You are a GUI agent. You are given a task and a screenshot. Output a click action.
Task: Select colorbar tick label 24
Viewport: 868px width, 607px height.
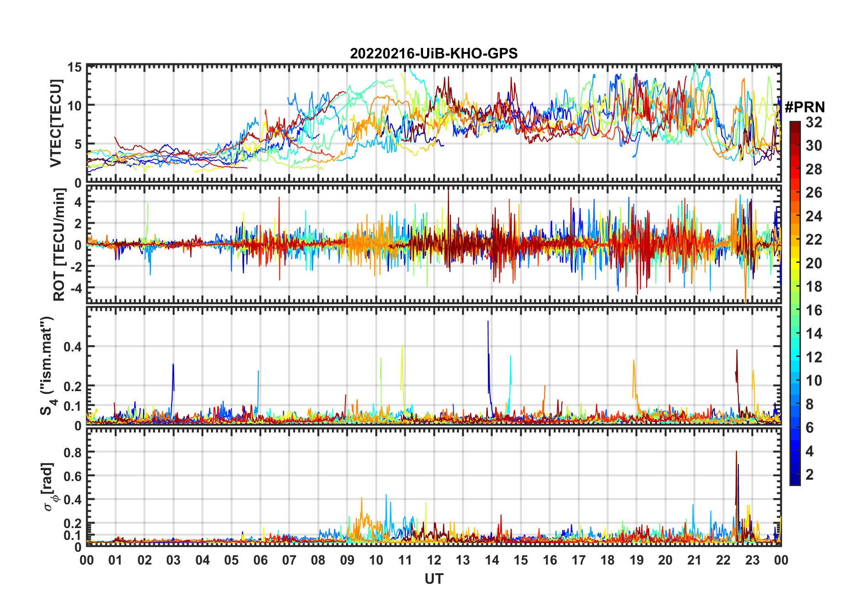814,216
